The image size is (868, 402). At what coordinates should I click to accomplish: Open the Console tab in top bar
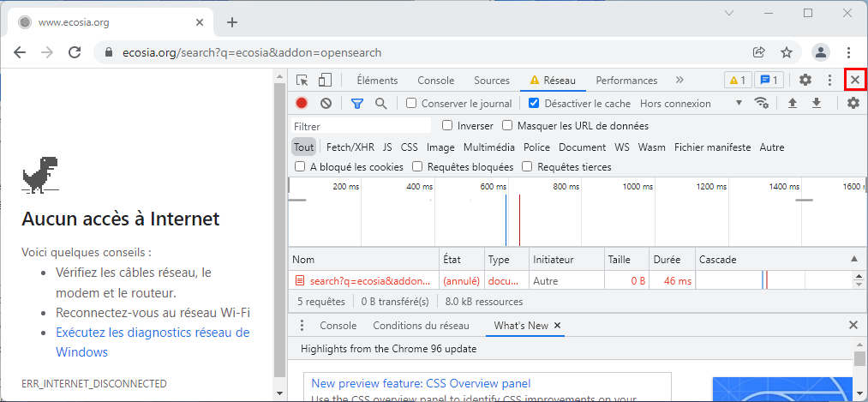(x=435, y=81)
